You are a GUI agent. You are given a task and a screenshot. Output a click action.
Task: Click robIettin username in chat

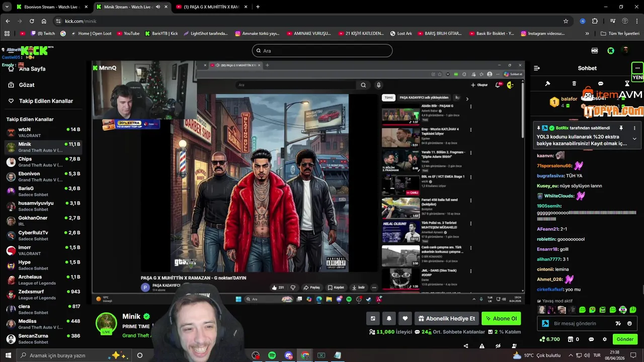pos(546,239)
